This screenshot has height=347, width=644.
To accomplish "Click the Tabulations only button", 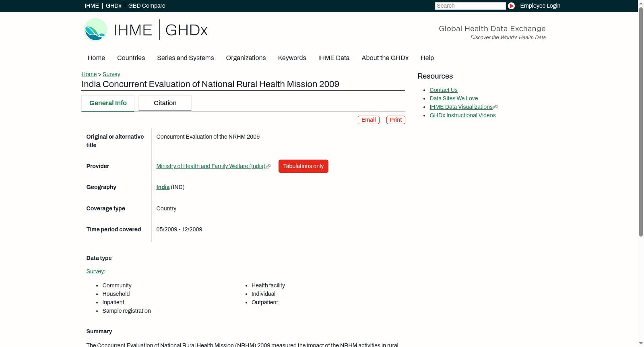I will click(x=303, y=166).
